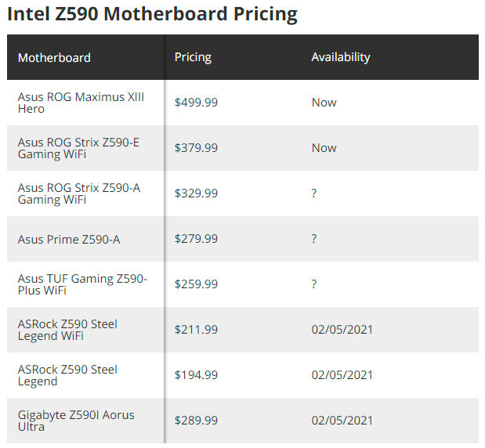The width and height of the screenshot is (485, 448).
Task: Select the Asus ROG Maximus XIII Hero cell
Action: point(81,103)
